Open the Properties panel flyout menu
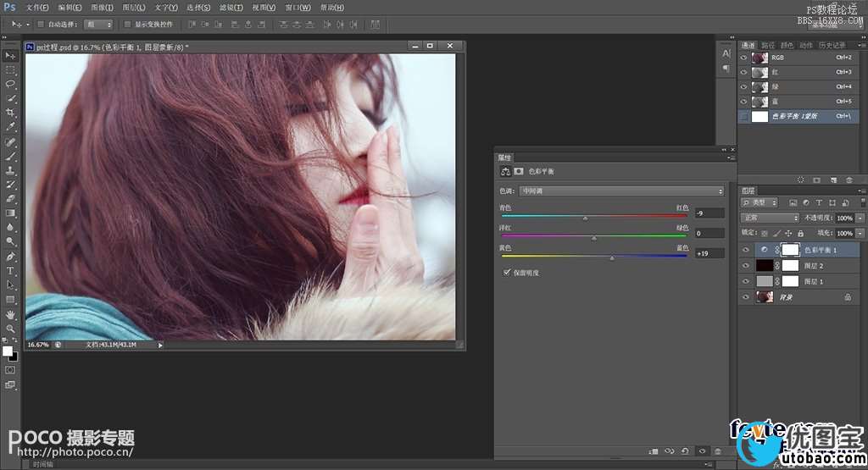868x470 pixels. pyautogui.click(x=732, y=158)
